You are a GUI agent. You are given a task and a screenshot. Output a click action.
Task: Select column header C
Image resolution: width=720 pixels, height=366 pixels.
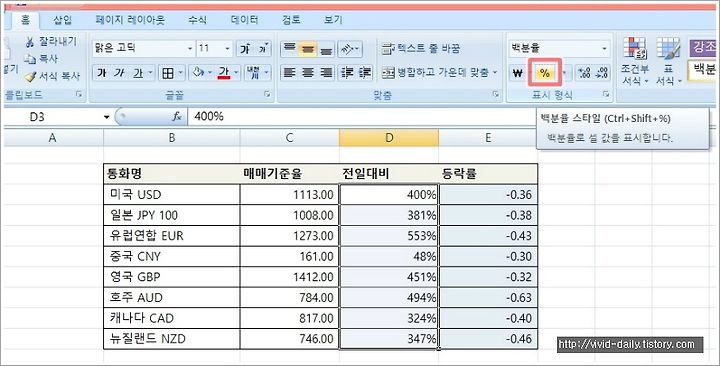[289, 138]
